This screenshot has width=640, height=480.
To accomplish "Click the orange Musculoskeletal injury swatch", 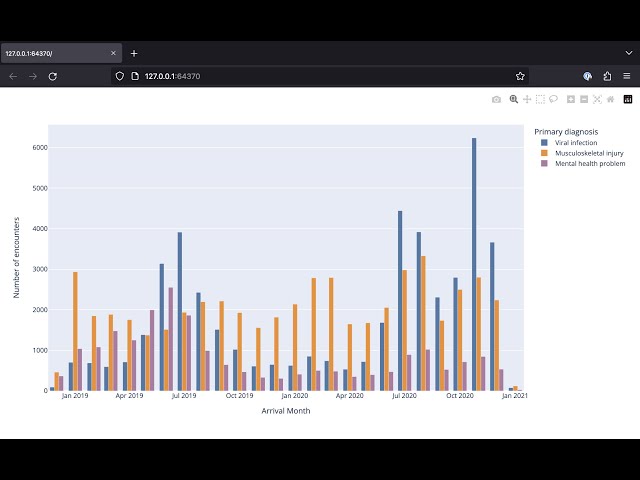I will 544,153.
